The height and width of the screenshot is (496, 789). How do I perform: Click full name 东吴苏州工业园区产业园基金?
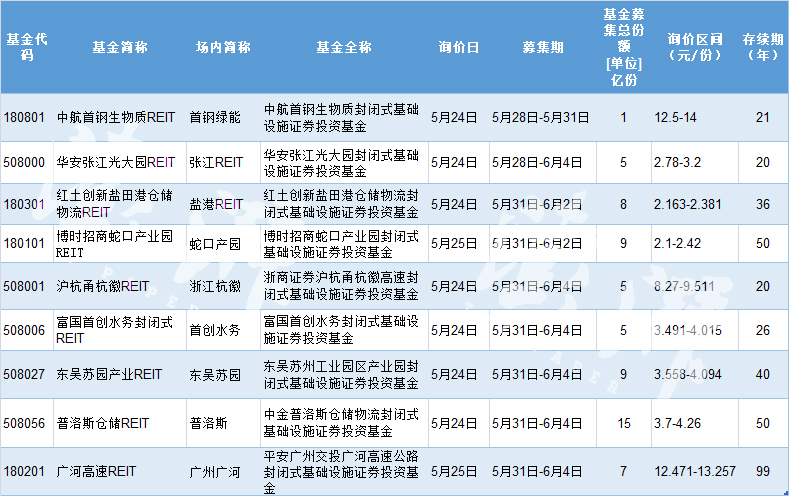tap(341, 375)
